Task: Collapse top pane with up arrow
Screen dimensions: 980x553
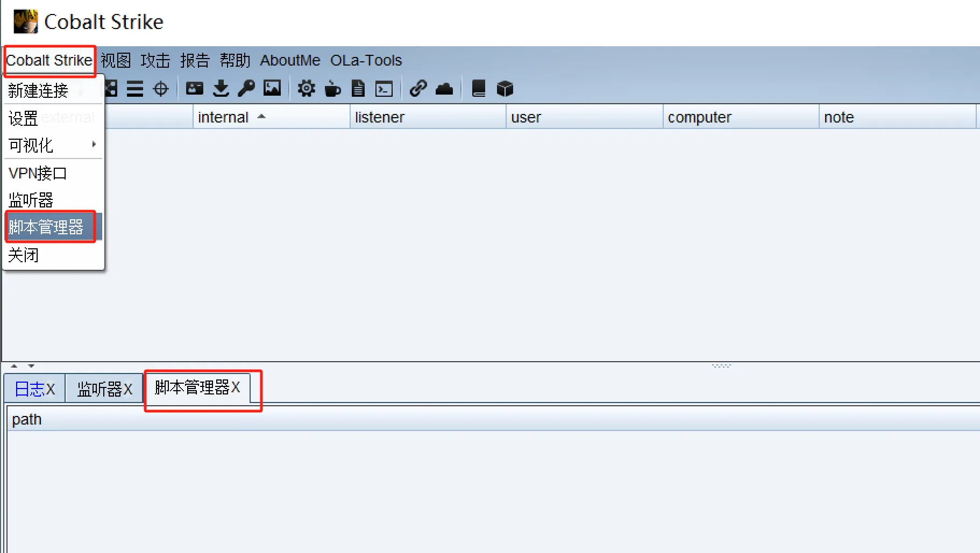Action: pos(14,366)
